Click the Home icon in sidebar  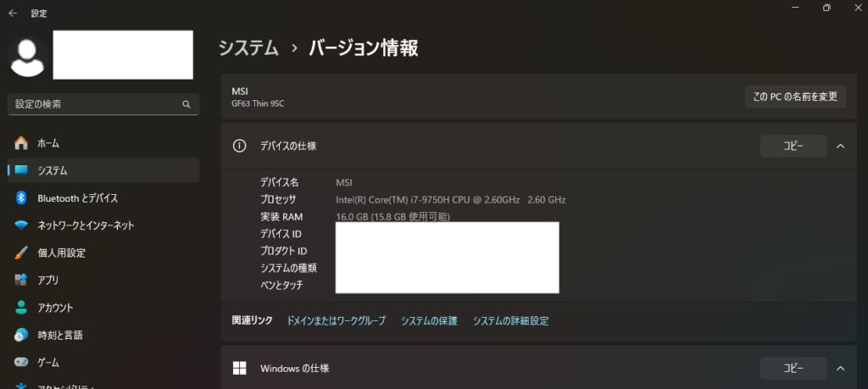click(x=21, y=143)
